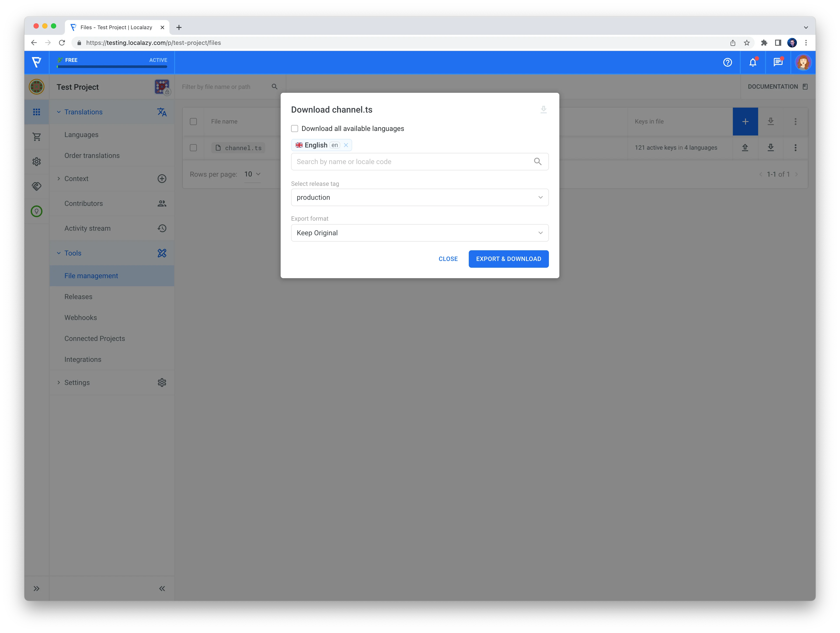Open the Export format Keep Original dropdown
Viewport: 840px width, 633px height.
pos(420,233)
